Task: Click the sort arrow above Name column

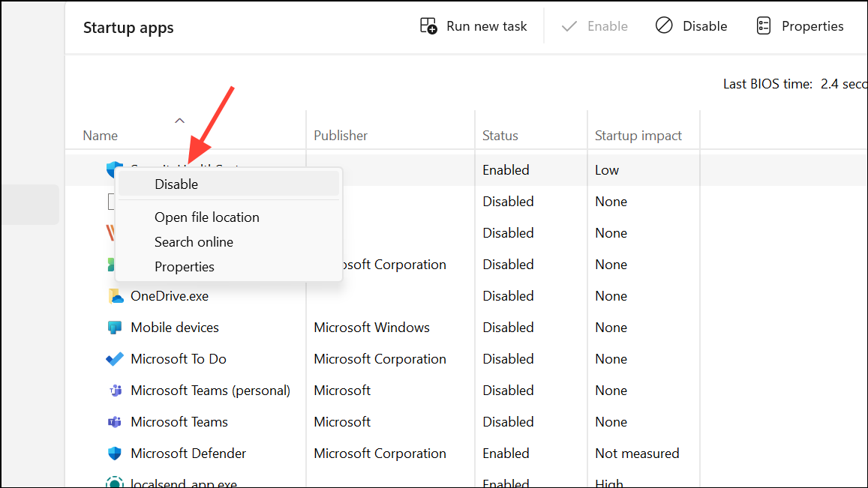Action: pos(179,121)
